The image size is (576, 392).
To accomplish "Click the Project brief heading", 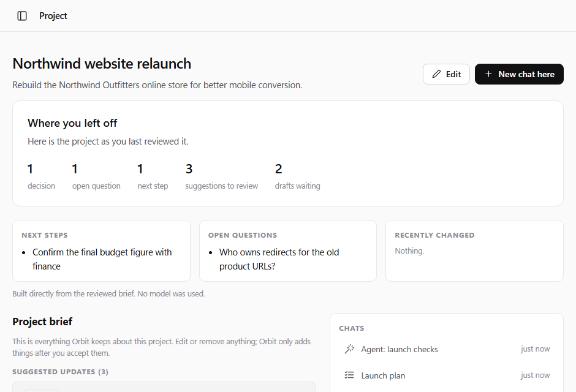I will coord(42,322).
